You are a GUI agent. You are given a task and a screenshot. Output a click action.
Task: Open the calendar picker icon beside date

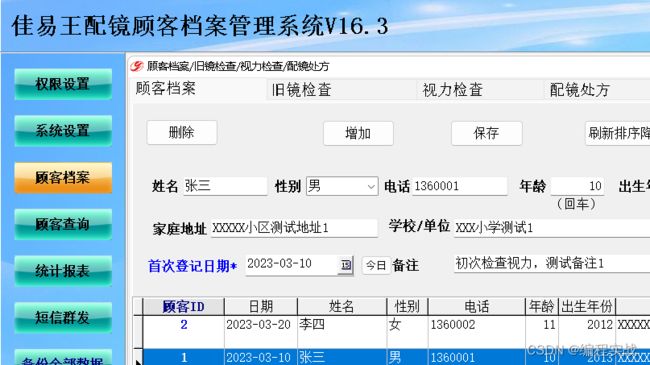coord(346,265)
